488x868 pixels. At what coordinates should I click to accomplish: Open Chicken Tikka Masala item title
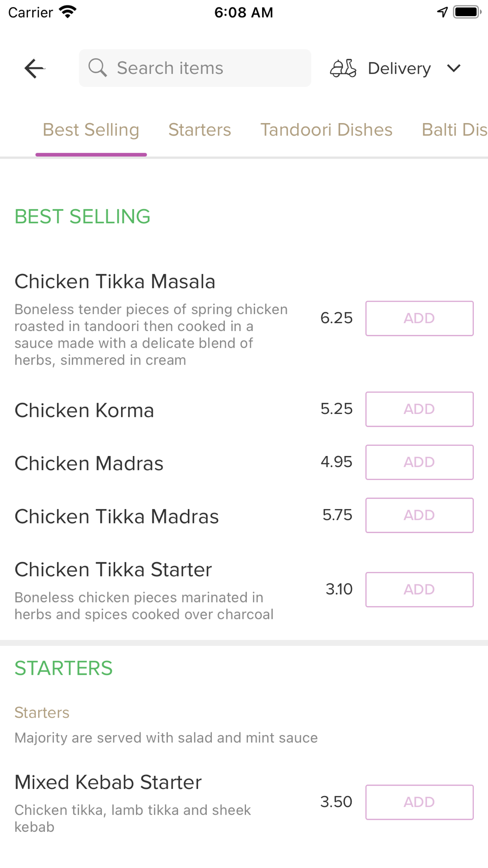coord(115,282)
